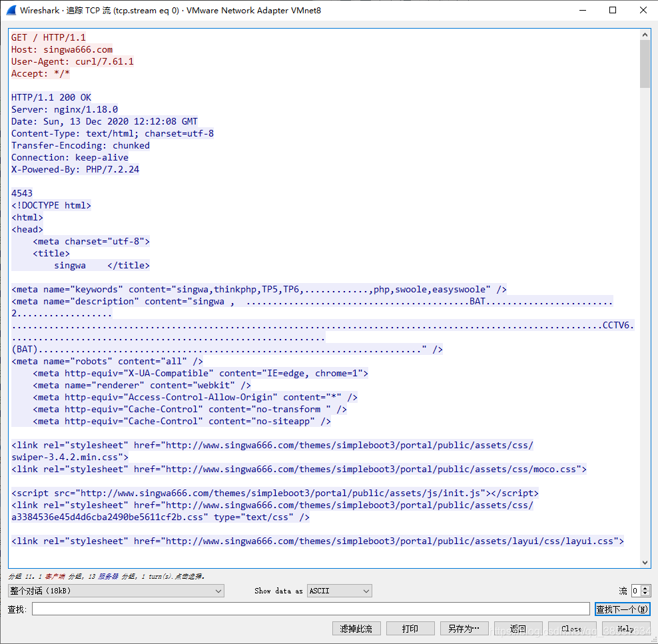
Task: Open the conversation direction dropdown
Action: [116, 591]
